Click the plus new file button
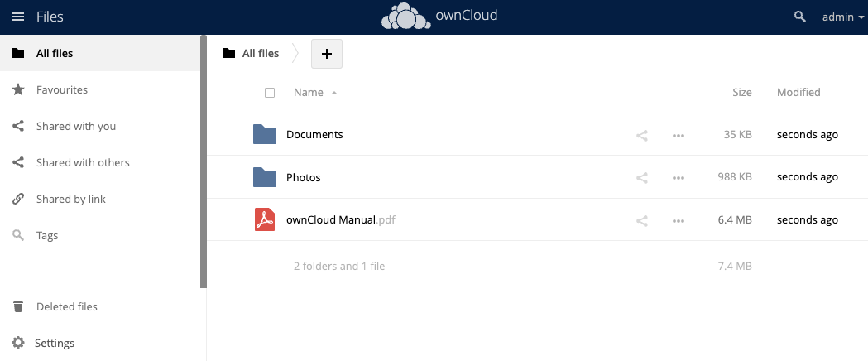The image size is (868, 361). tap(326, 54)
